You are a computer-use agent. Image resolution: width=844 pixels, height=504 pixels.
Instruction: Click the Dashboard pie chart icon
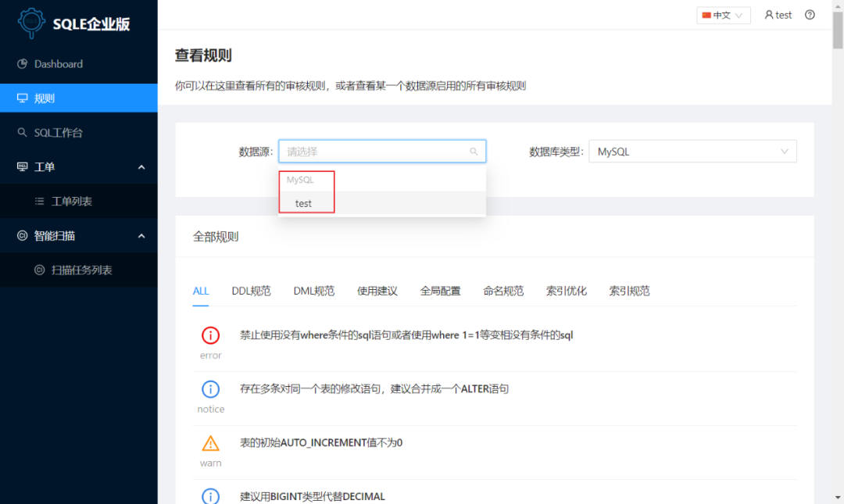(x=22, y=63)
